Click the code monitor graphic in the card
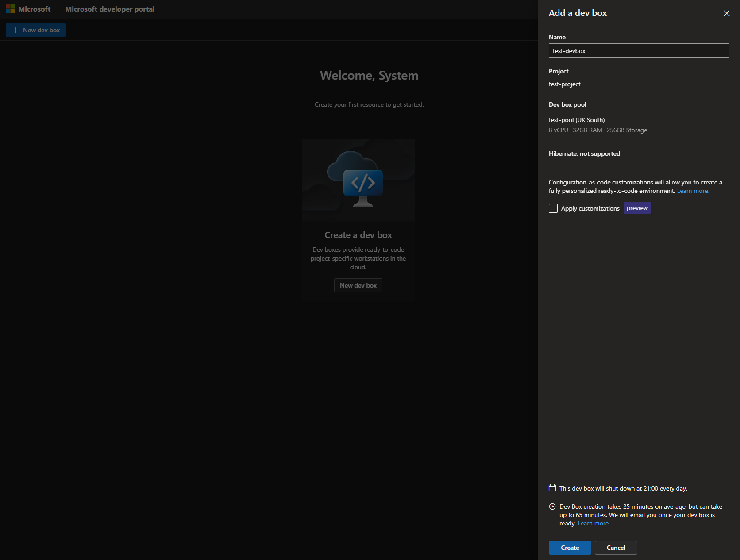Image resolution: width=740 pixels, height=560 pixels. [x=362, y=184]
